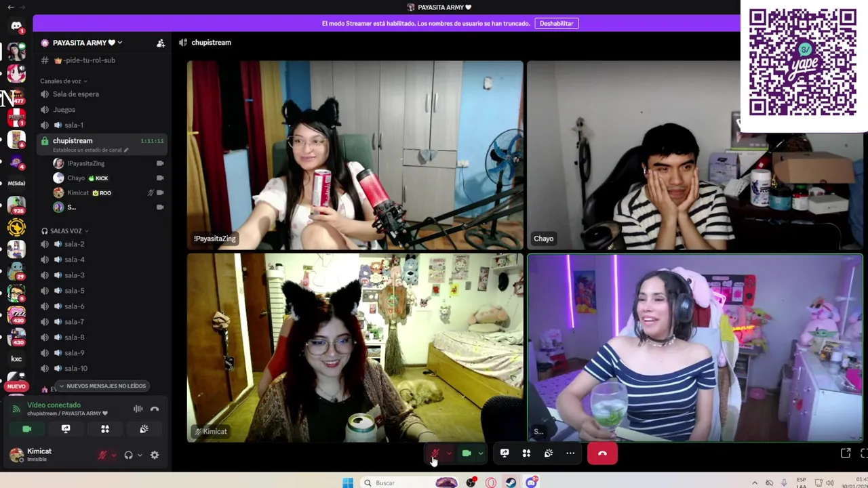Share screen button in voice panel
The width and height of the screenshot is (868, 488).
pos(66,429)
